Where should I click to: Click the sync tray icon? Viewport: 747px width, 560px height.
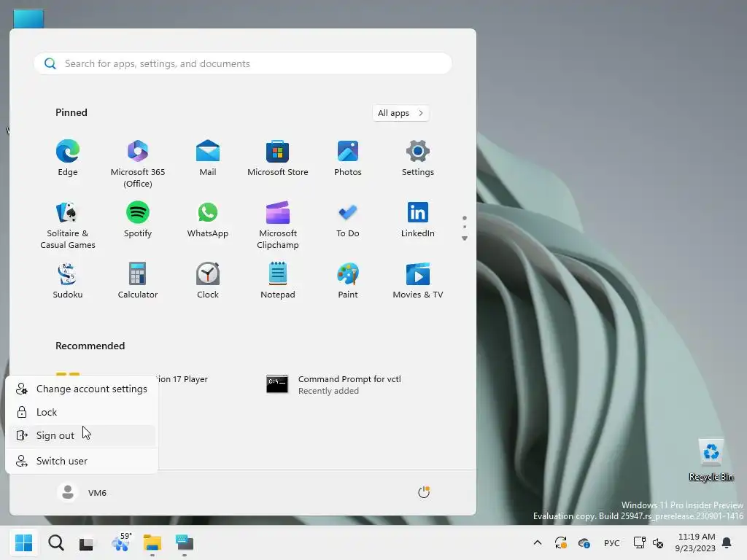(x=561, y=542)
